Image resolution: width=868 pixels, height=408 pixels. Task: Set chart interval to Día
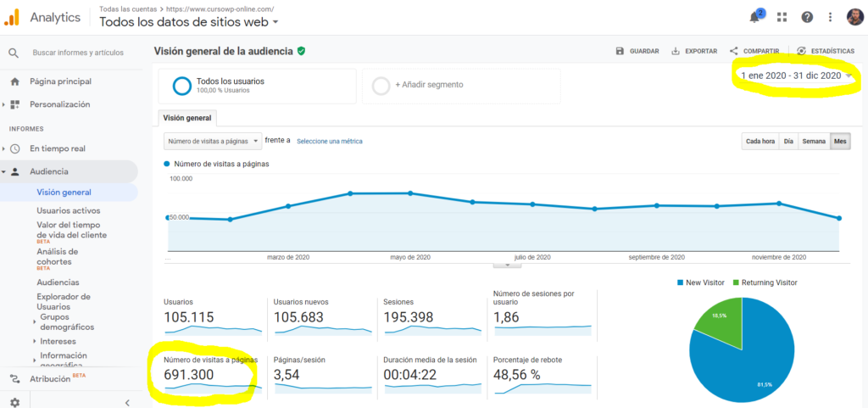788,141
